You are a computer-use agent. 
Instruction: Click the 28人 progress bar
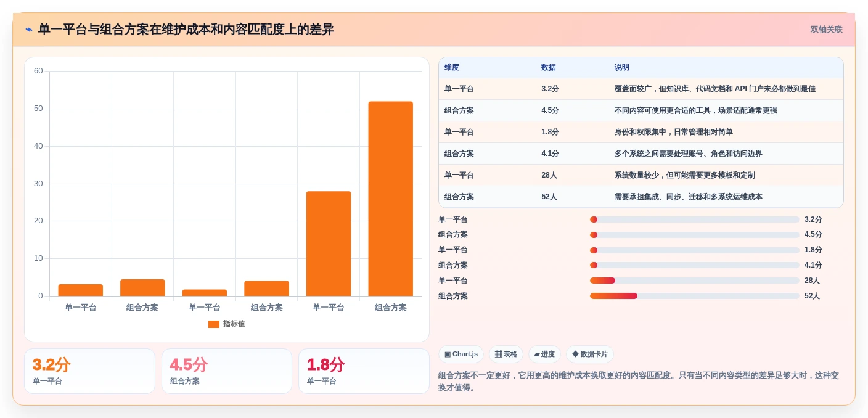[x=695, y=281]
